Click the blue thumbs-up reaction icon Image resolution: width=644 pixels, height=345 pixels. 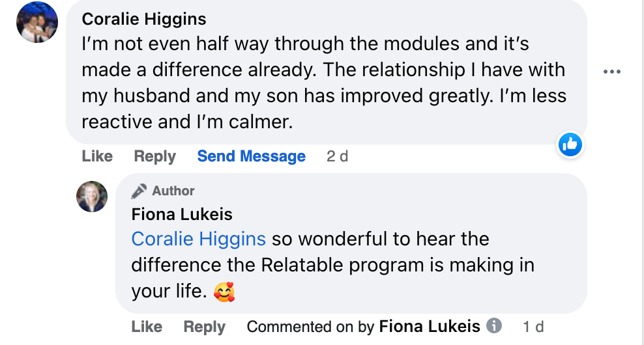pos(570,145)
